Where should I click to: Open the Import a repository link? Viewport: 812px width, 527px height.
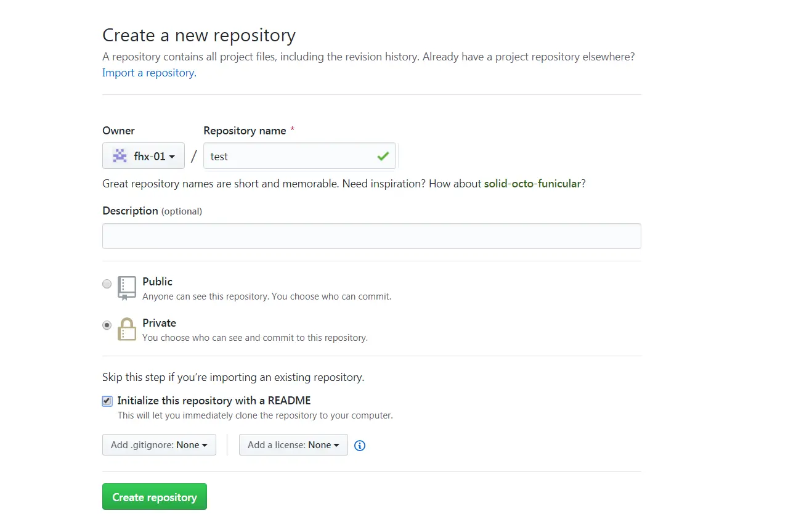[149, 73]
